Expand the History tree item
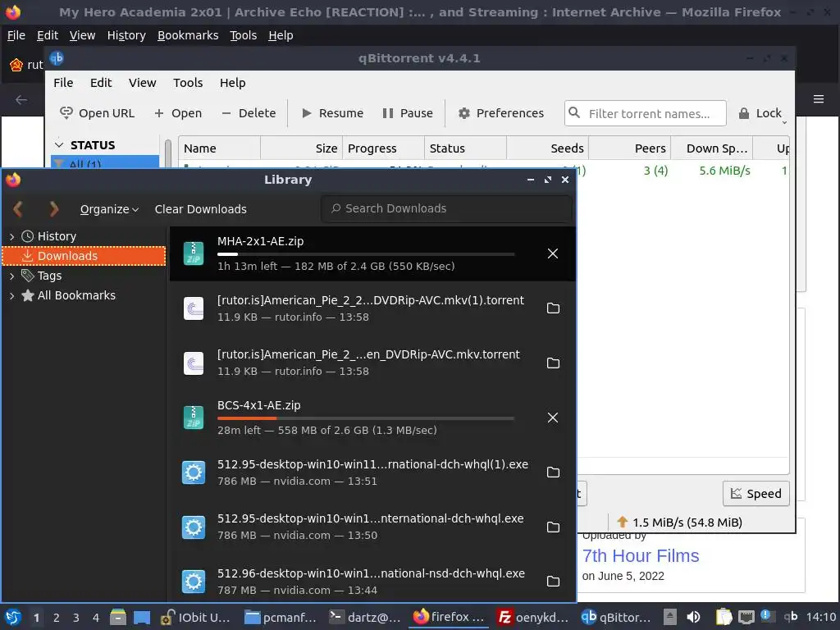Viewport: 840px width, 630px height. [11, 236]
